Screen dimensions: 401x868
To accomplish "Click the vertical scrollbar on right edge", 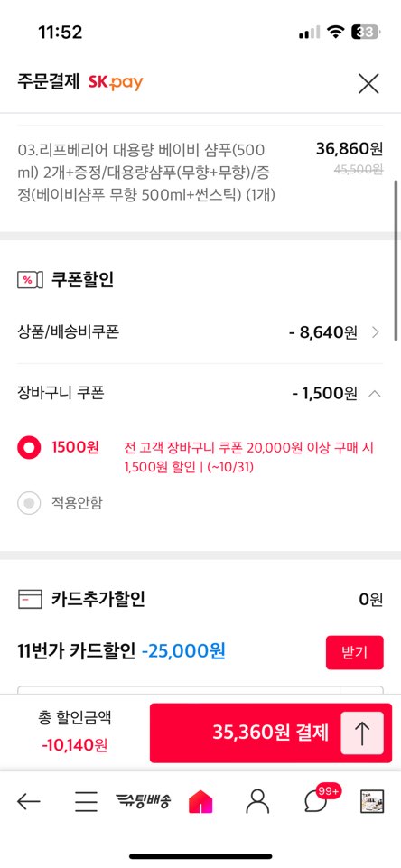I will click(x=396, y=259).
